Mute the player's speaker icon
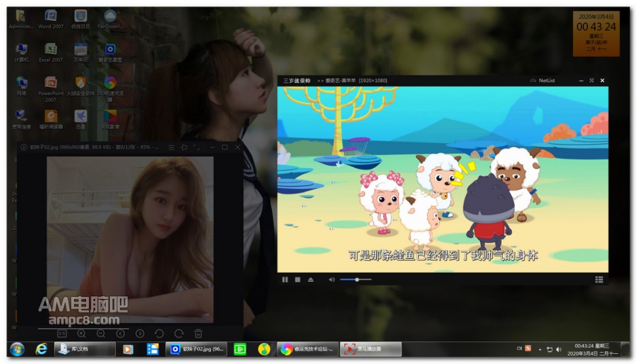The image size is (637, 364). click(x=332, y=279)
